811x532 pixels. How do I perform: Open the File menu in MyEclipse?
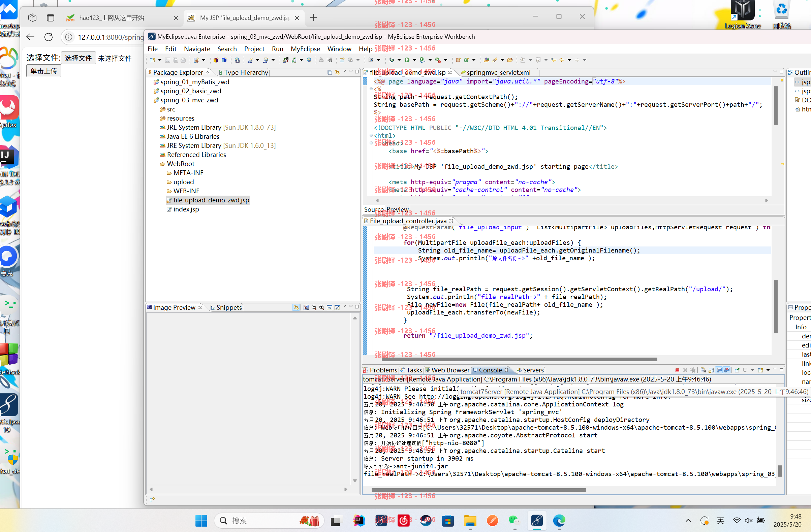pyautogui.click(x=153, y=49)
